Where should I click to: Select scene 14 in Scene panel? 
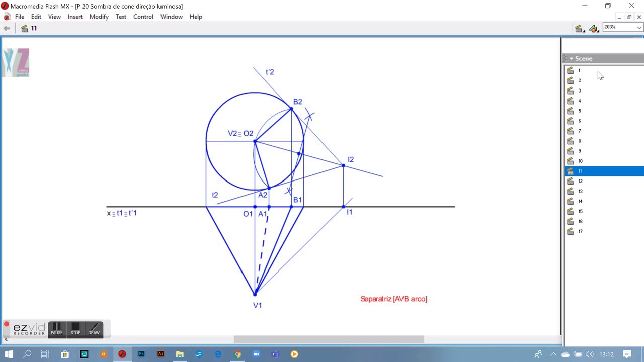pyautogui.click(x=604, y=202)
